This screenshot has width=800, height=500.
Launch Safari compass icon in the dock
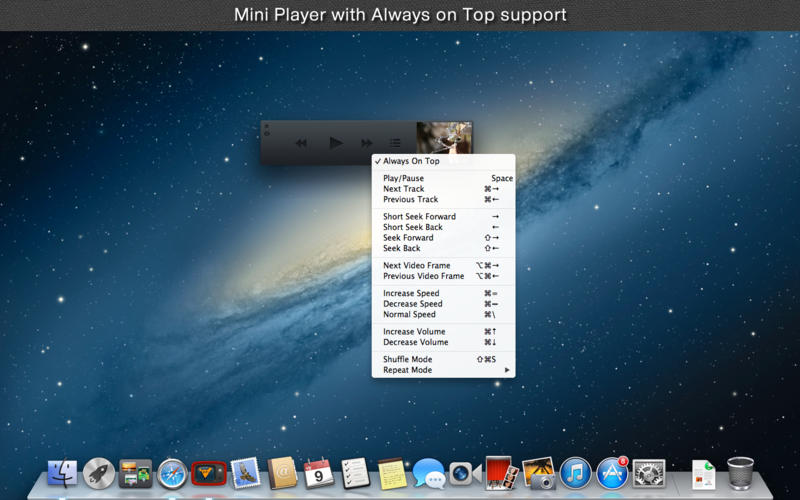pos(172,474)
